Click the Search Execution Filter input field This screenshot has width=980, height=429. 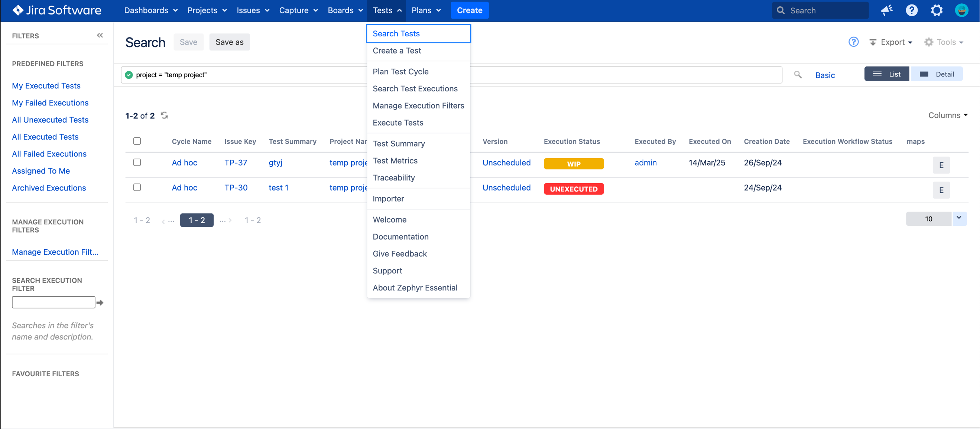53,302
